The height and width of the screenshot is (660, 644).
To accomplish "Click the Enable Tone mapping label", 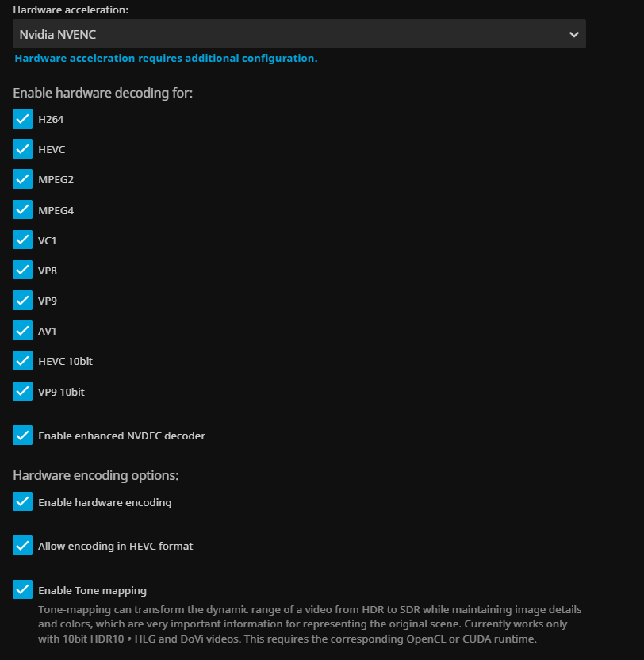I will (x=92, y=590).
